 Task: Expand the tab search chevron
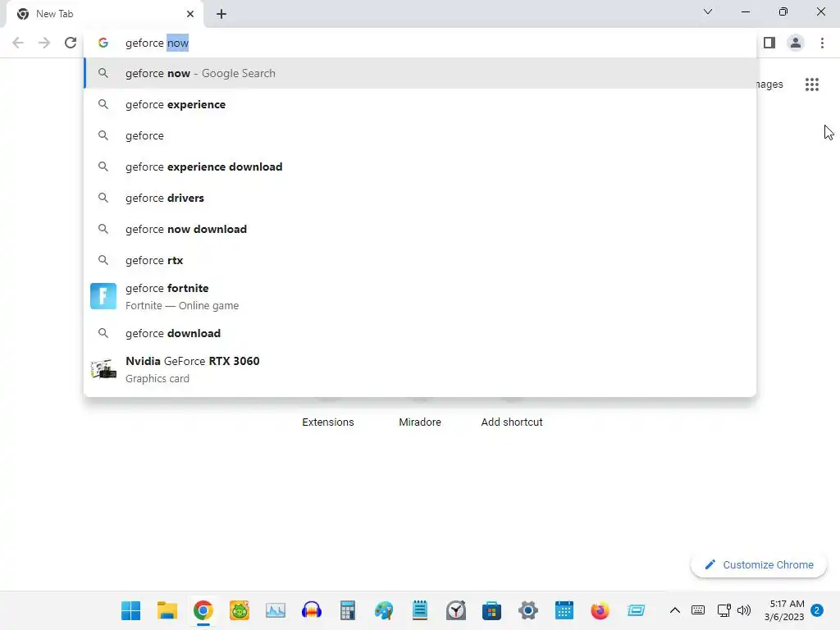[x=708, y=11]
